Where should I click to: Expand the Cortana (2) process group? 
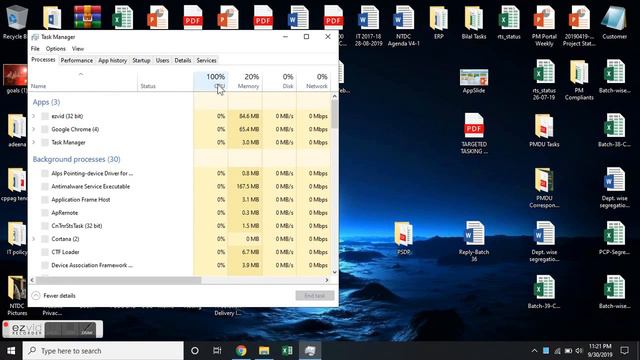(x=33, y=239)
